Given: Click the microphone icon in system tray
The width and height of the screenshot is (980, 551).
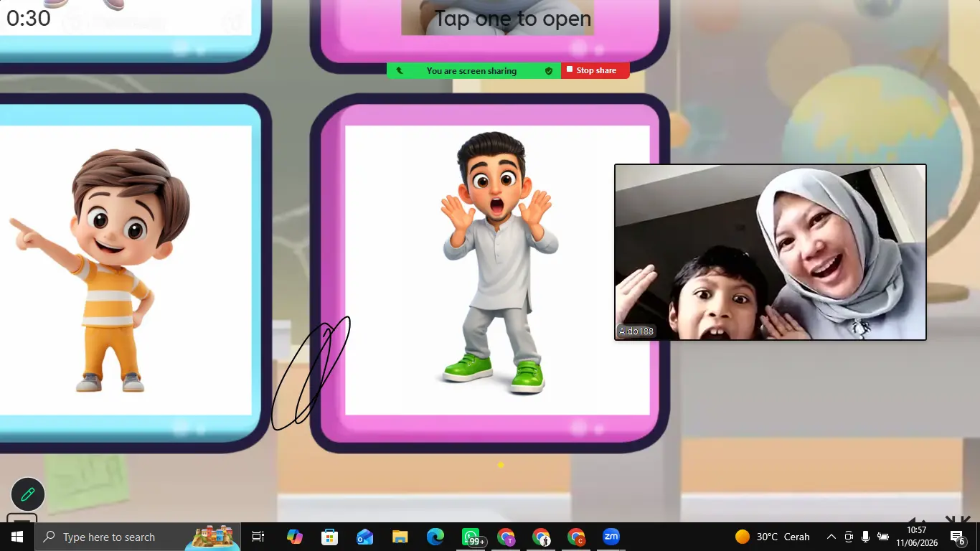Looking at the screenshot, I should pyautogui.click(x=866, y=537).
